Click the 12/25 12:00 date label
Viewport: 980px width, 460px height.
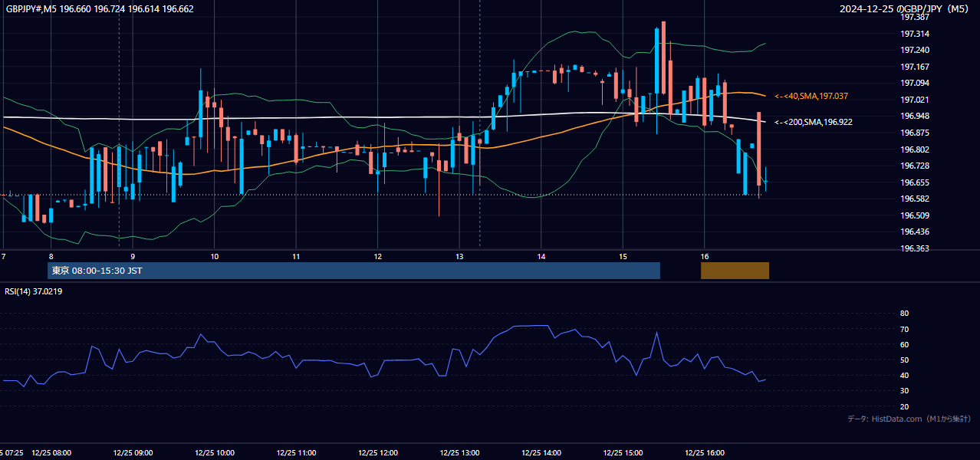(x=378, y=452)
